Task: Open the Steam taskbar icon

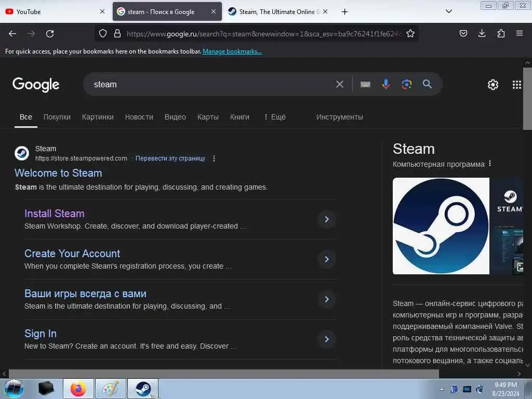Action: coord(143,389)
